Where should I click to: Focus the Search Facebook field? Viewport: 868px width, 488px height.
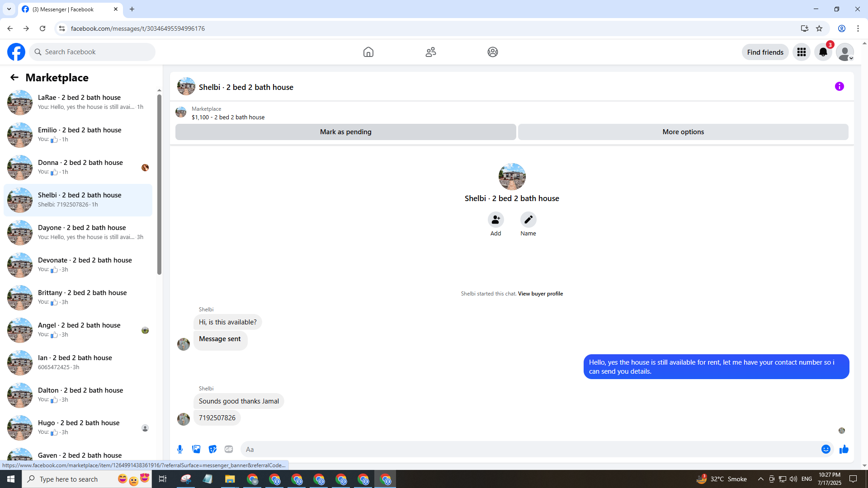click(x=92, y=52)
